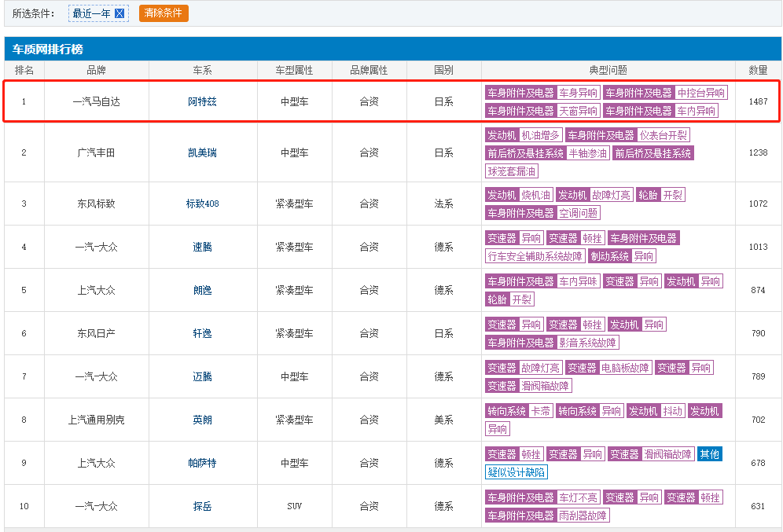Viewport: 783px width, 532px height.
Task: Click the 车系 column header
Action: (203, 71)
